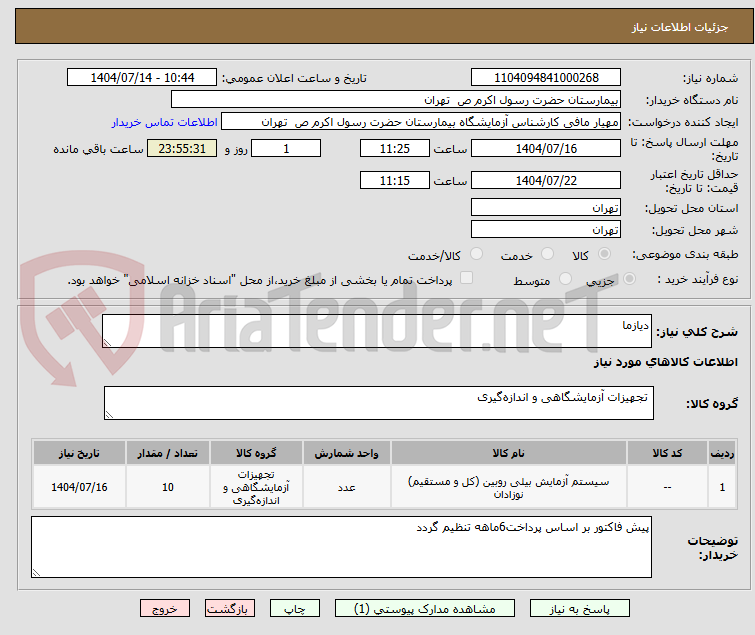The image size is (755, 635).
Task: Click the quantity cell showing 10
Action: point(168,487)
